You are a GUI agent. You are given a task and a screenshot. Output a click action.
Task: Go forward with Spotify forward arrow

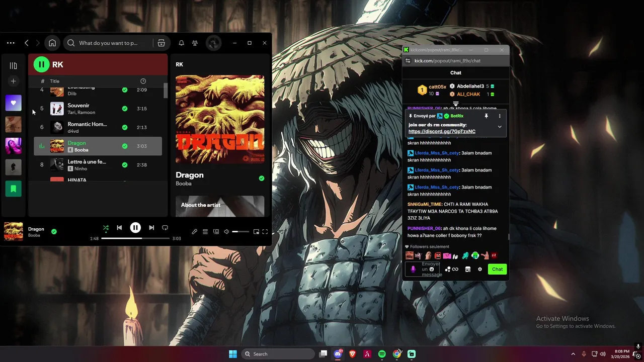pos(37,43)
